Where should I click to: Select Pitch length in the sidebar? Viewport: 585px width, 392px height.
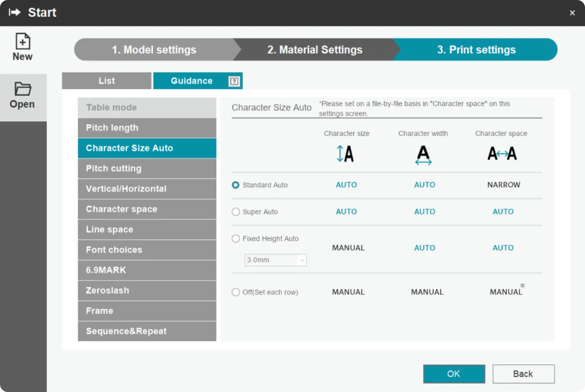click(147, 128)
